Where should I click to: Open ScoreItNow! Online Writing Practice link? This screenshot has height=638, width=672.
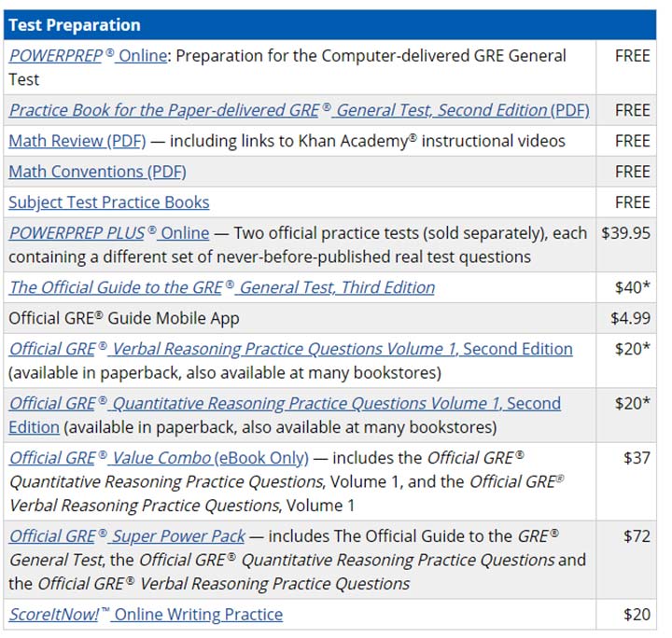[x=146, y=615]
